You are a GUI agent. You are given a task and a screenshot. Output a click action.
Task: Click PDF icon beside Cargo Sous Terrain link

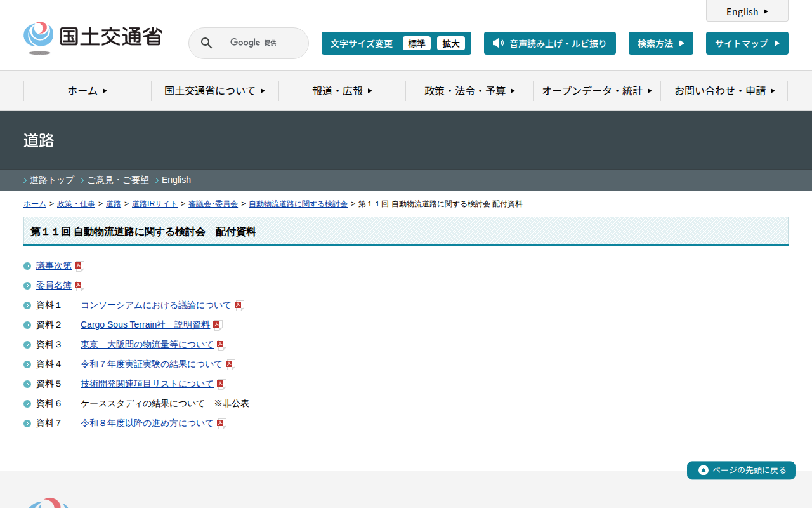[217, 325]
